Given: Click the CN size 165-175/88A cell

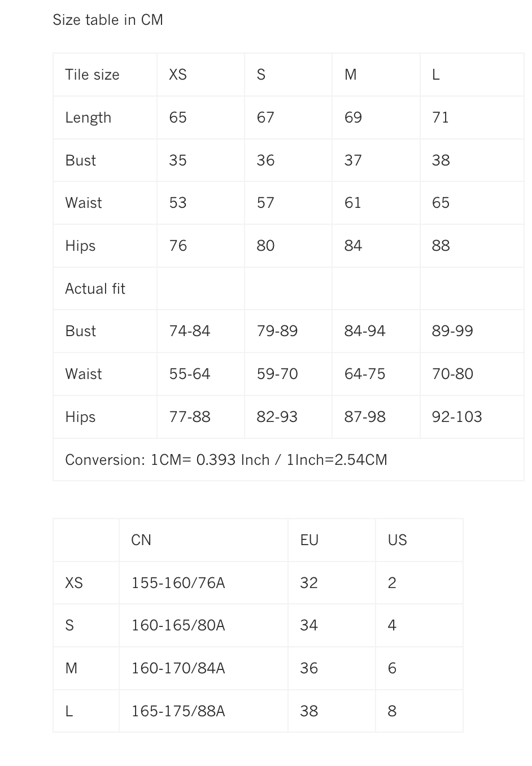Looking at the screenshot, I should [x=178, y=711].
